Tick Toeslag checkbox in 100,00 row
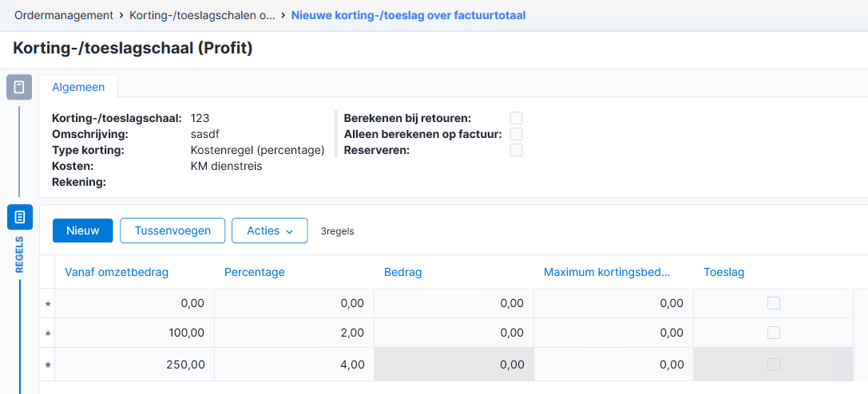Viewport: 868px width, 394px height. [773, 333]
